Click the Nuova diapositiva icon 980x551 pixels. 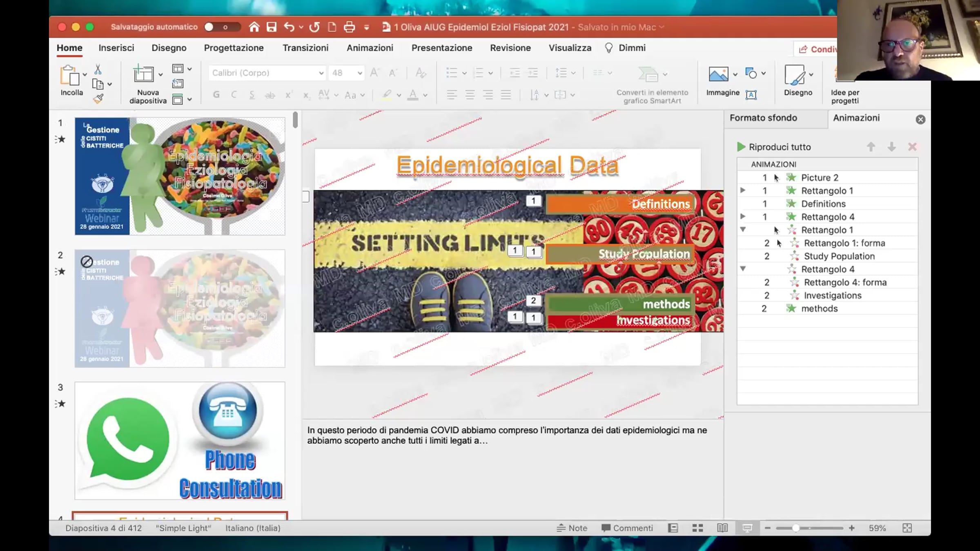(x=143, y=74)
